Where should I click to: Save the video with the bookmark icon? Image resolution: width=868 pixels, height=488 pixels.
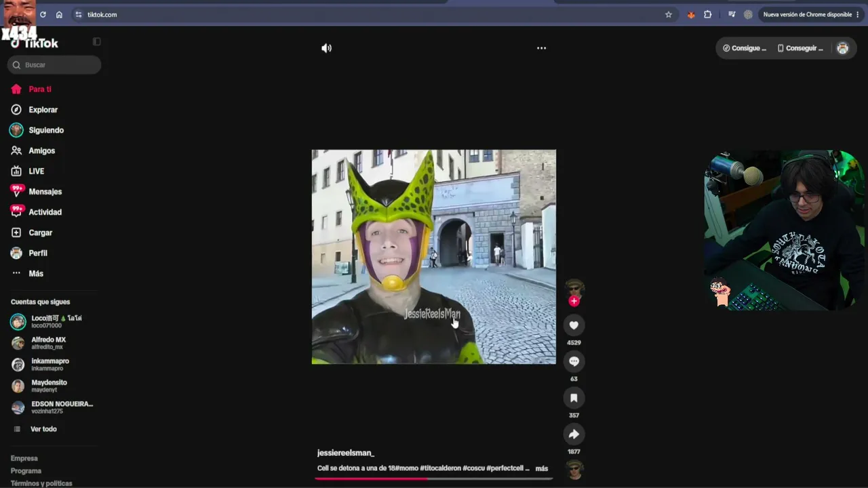[574, 398]
